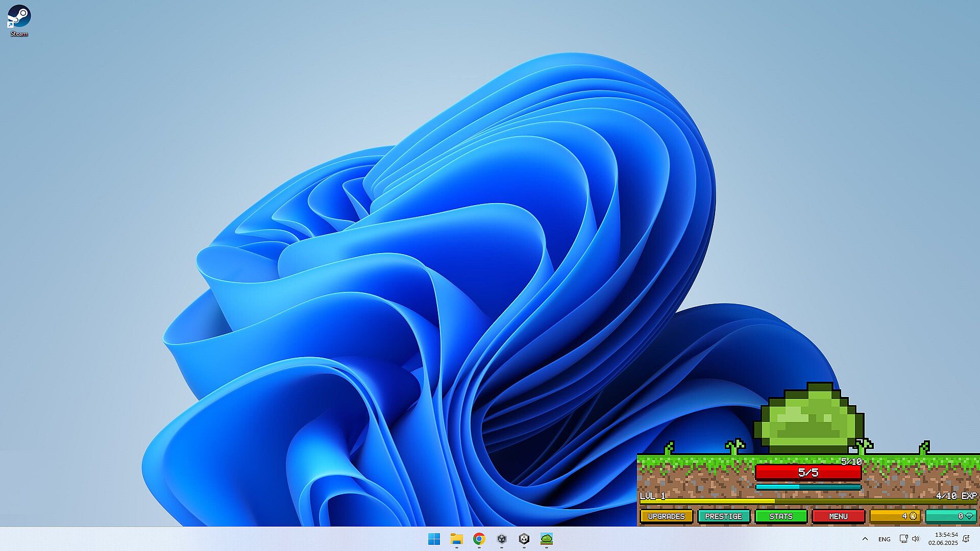Open the Upgrades panel

tap(666, 516)
